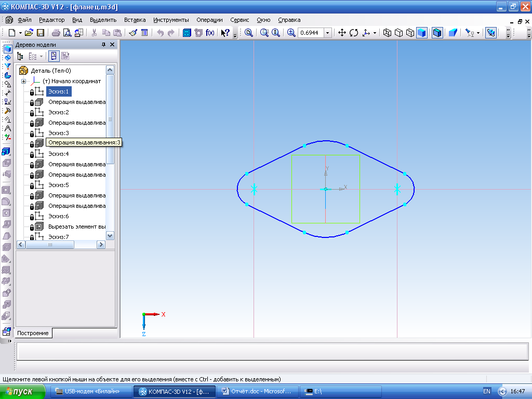
Task: Select Auxiliary geometry shapes sidebar icon
Action: pos(7,84)
